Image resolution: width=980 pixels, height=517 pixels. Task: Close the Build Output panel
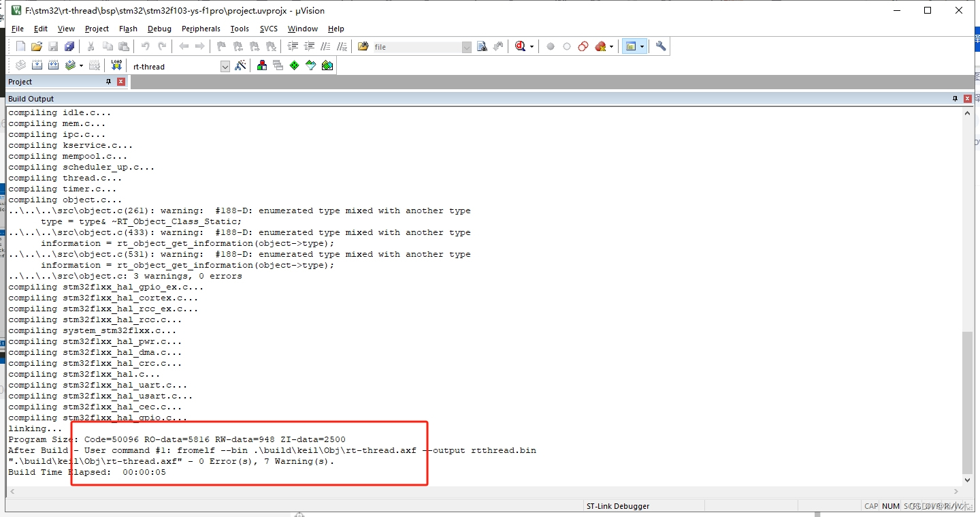pos(968,98)
